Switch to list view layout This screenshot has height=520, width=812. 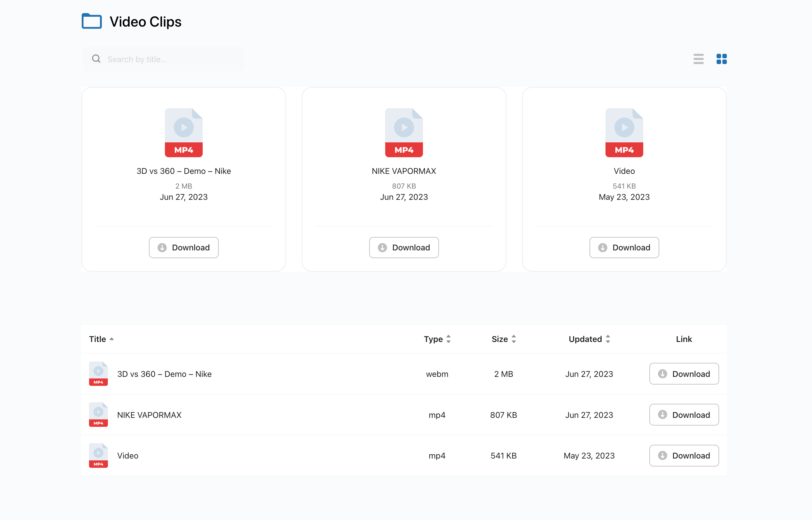698,58
